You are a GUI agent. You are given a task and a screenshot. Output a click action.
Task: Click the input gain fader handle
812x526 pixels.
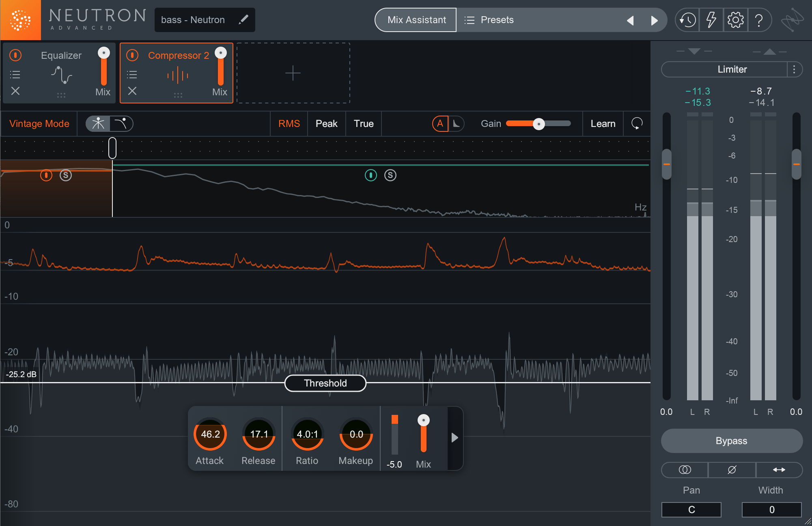(x=666, y=164)
